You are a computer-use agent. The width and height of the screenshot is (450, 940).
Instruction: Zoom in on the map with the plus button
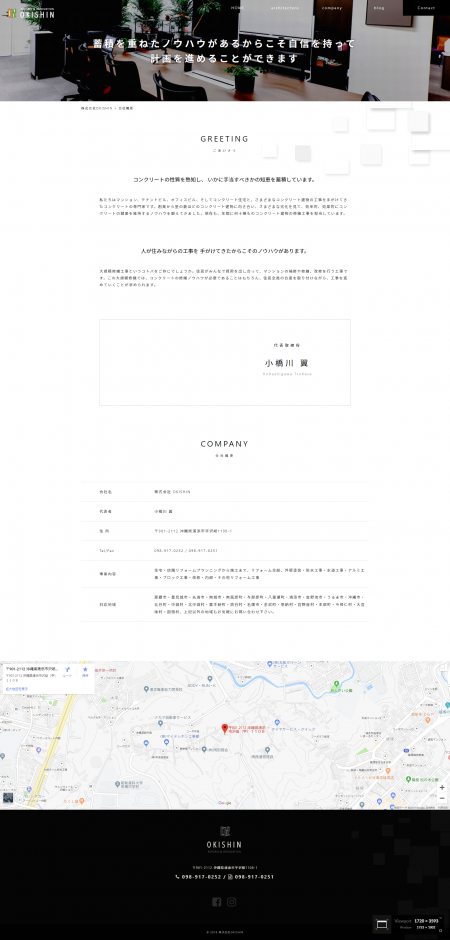point(442,787)
